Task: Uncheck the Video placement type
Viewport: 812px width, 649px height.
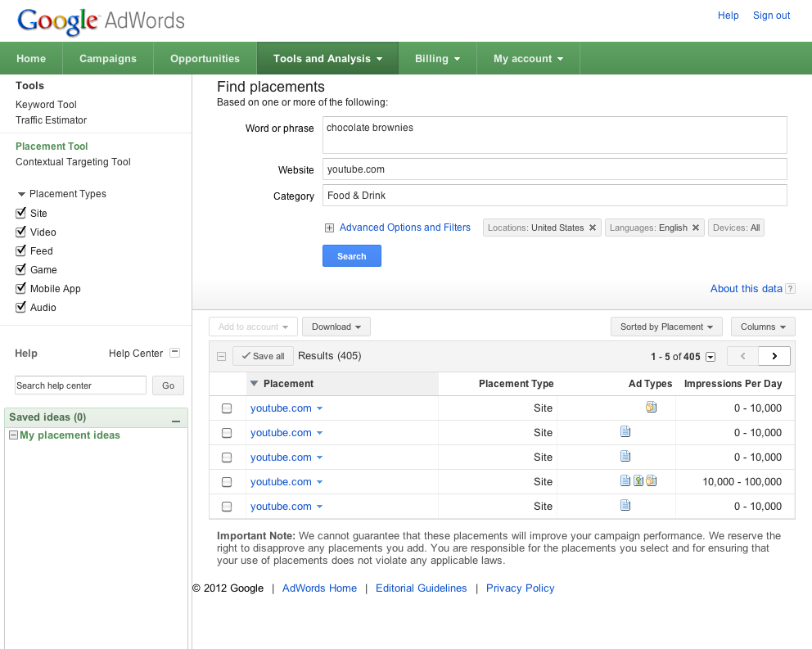Action: (21, 232)
